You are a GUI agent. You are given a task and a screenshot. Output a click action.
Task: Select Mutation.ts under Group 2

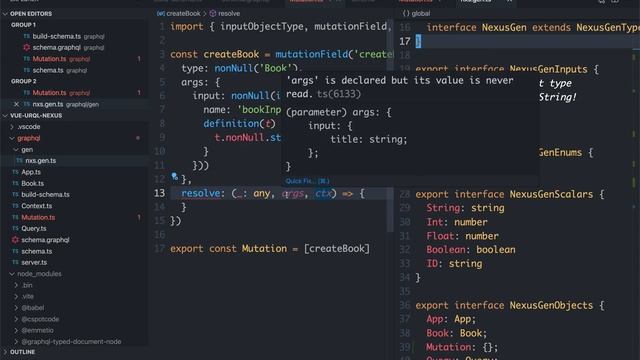coord(49,93)
